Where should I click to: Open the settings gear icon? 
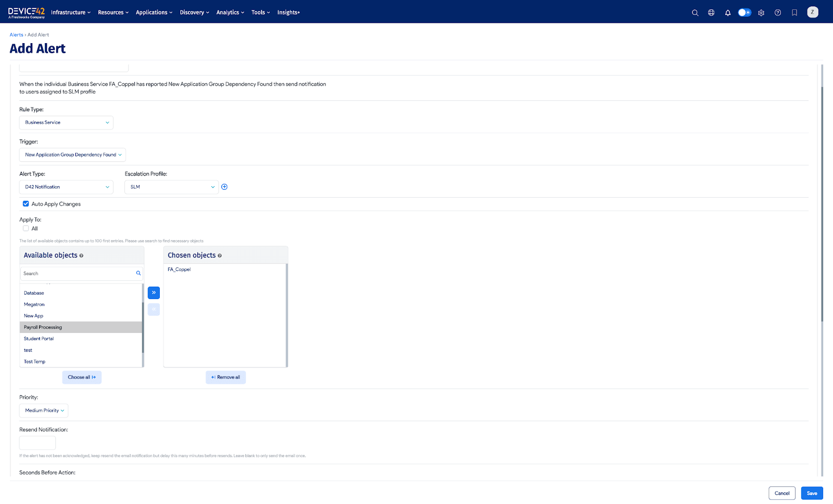click(761, 12)
